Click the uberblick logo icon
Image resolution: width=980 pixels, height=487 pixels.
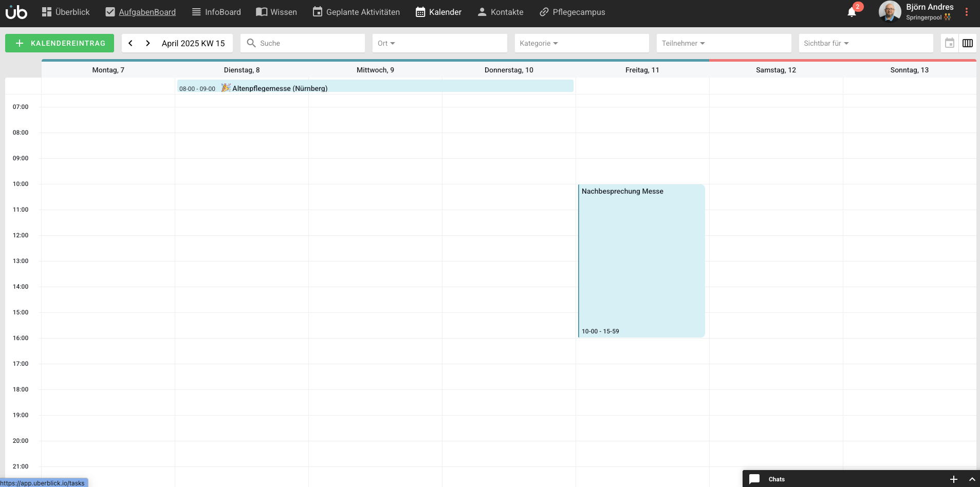point(16,12)
